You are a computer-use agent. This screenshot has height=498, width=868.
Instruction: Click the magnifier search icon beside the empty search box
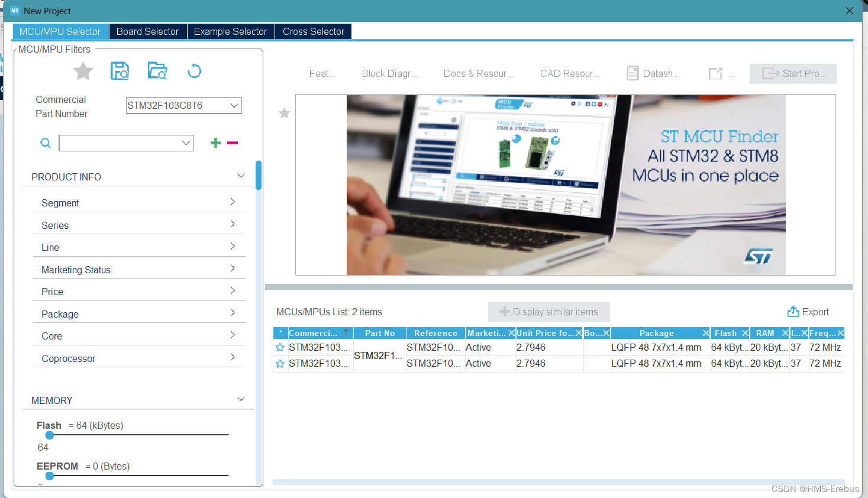pos(46,143)
